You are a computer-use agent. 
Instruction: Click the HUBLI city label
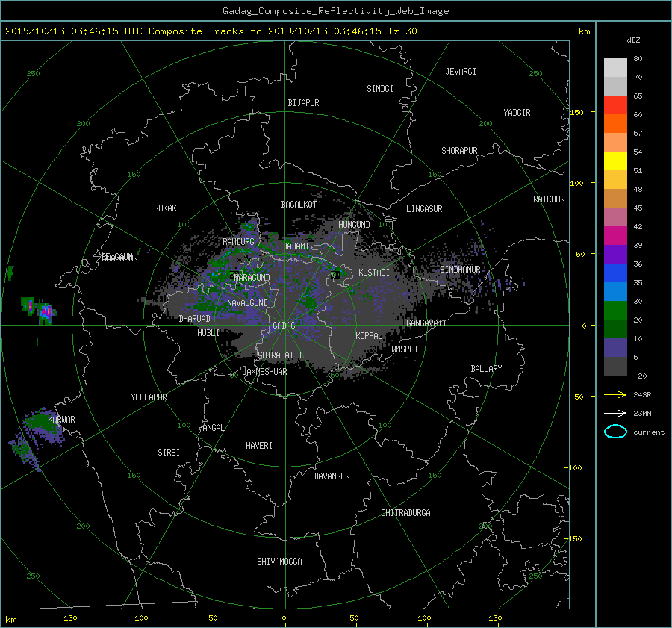[208, 333]
